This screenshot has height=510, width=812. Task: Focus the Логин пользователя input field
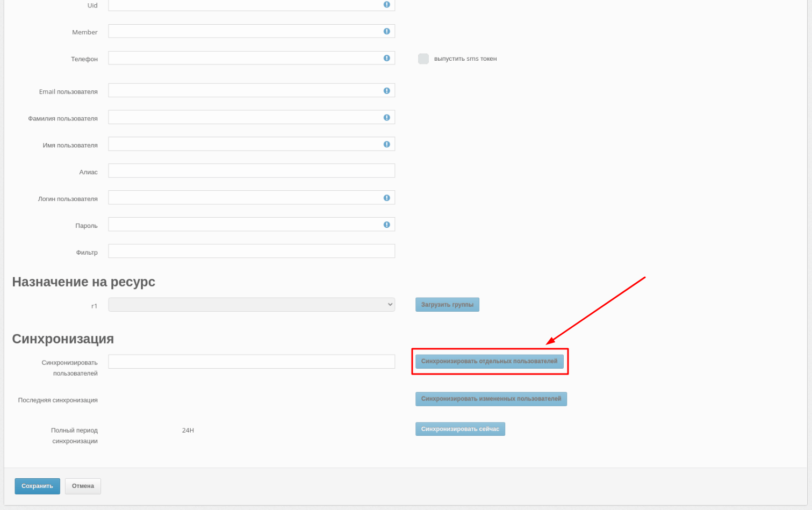coord(251,198)
